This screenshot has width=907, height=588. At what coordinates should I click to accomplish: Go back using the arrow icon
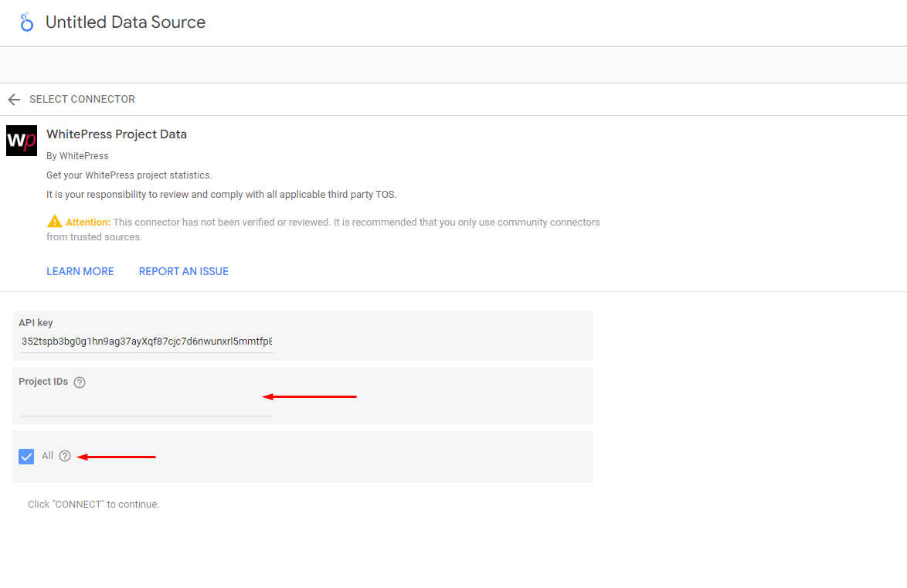pyautogui.click(x=14, y=100)
